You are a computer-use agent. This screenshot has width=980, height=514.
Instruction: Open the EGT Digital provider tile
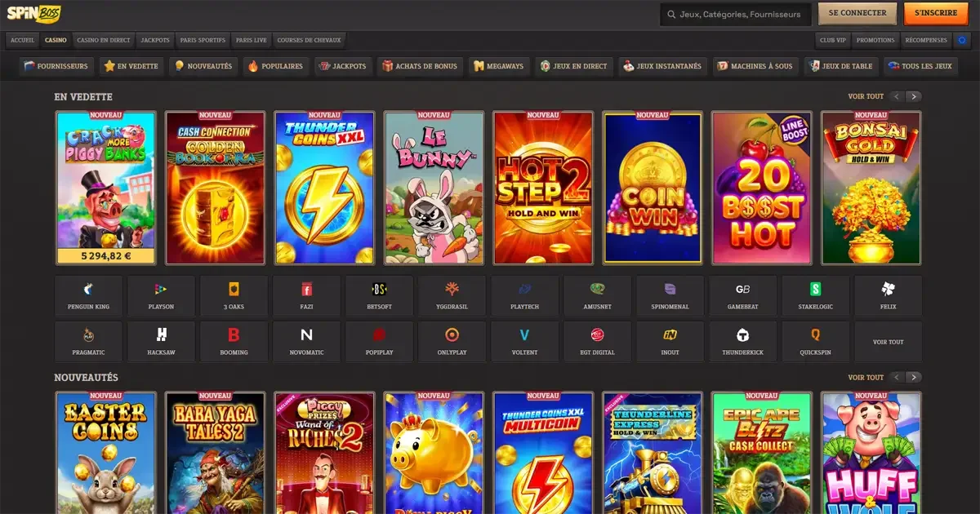pos(597,342)
